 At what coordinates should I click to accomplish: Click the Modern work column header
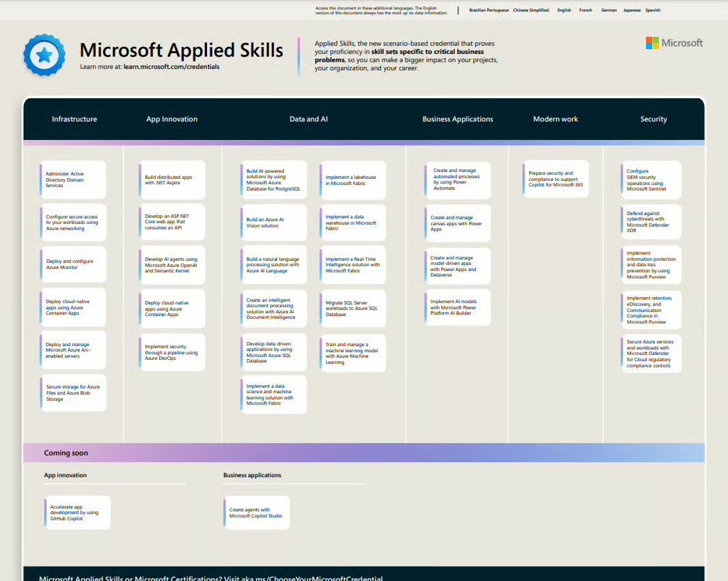point(555,119)
